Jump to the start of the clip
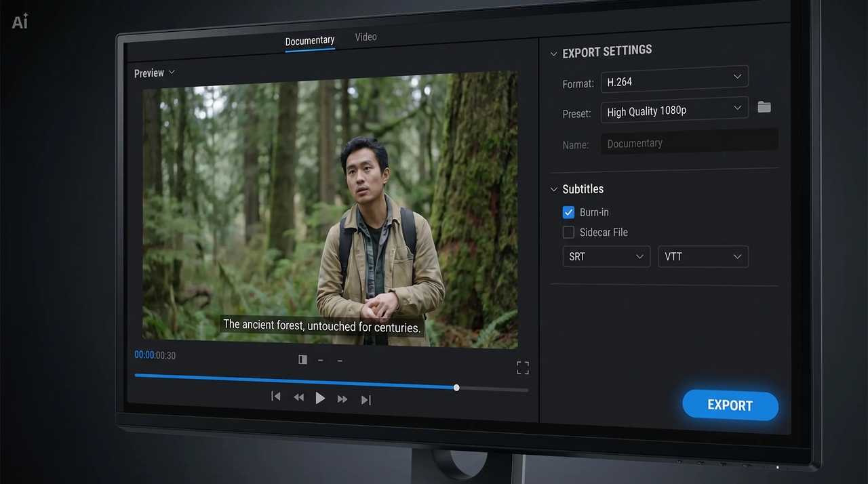 point(276,397)
